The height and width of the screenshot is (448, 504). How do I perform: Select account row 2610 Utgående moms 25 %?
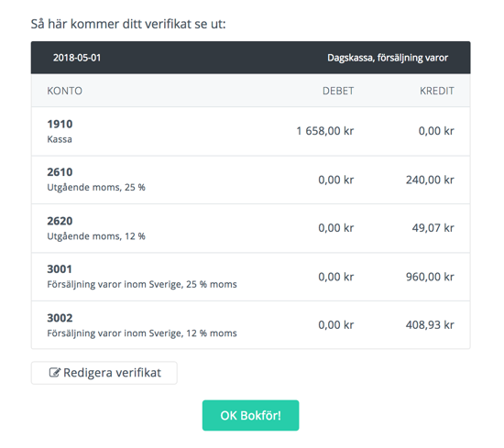(x=250, y=180)
